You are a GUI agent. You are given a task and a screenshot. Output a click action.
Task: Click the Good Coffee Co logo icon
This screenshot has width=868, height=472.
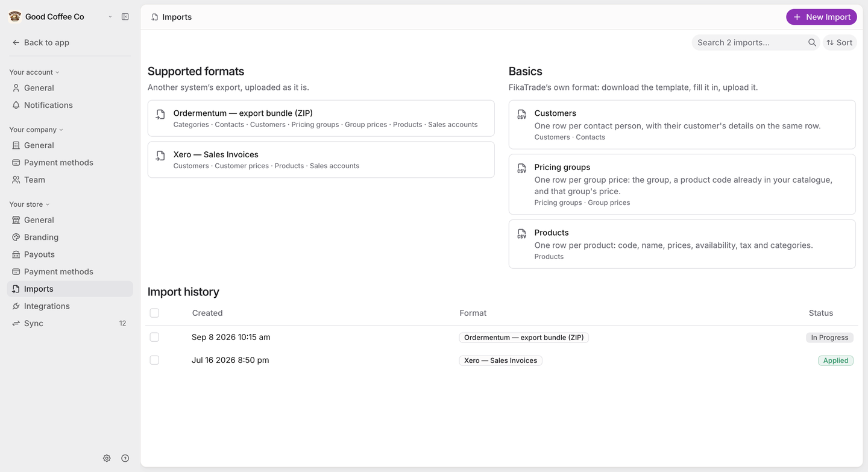point(15,17)
